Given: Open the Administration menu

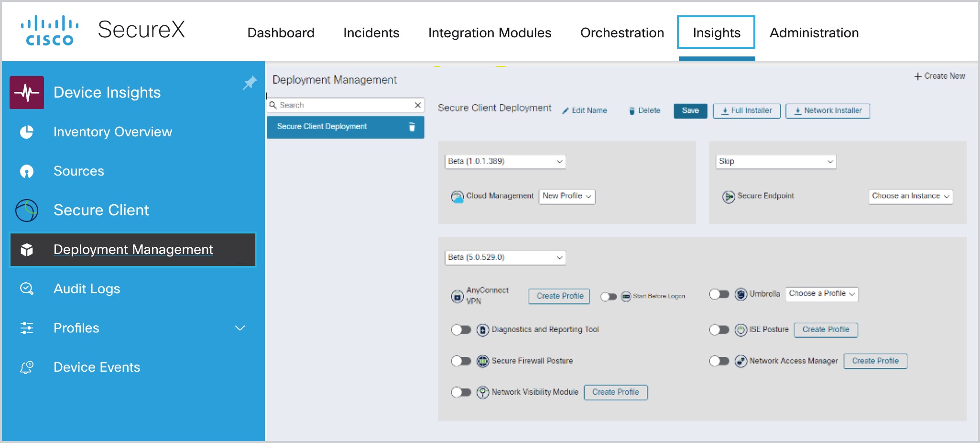Looking at the screenshot, I should point(814,33).
